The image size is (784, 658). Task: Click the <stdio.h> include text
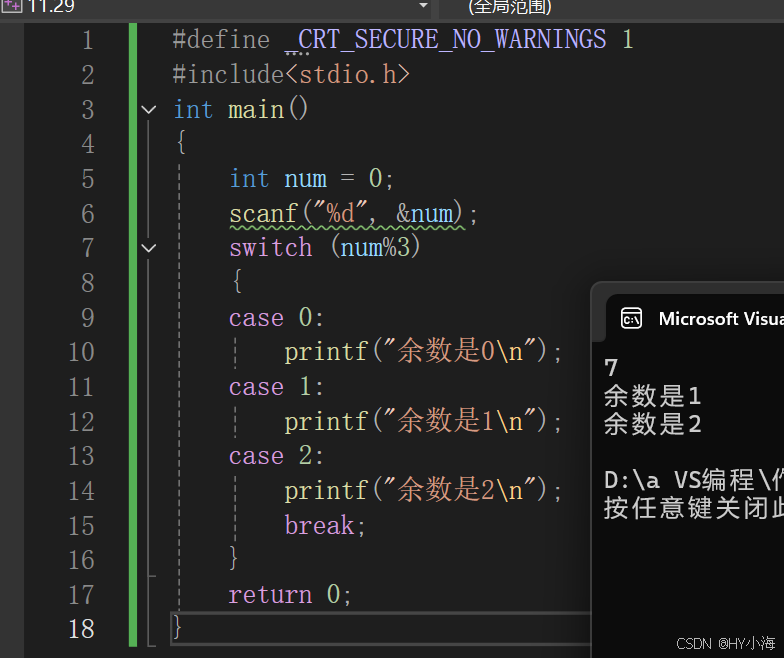[x=348, y=74]
